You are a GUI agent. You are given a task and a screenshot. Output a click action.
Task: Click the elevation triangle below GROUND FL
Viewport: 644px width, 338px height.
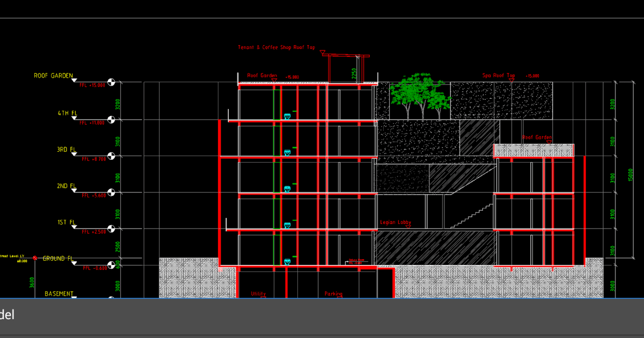coord(74,263)
